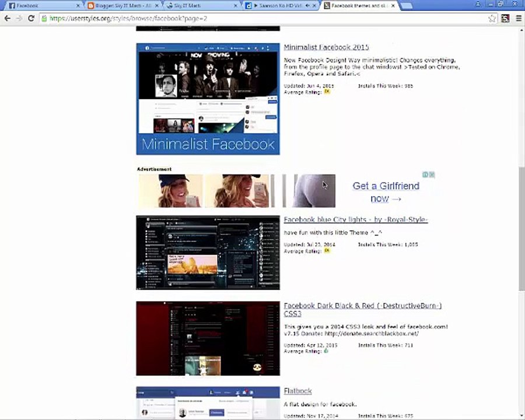This screenshot has width=525, height=420.
Task: Close the Facebook tab
Action: [78, 6]
